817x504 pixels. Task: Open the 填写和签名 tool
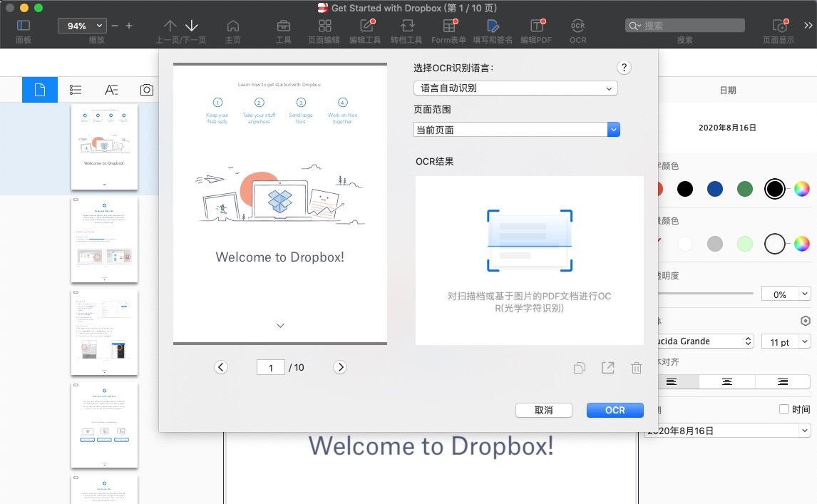tap(495, 29)
